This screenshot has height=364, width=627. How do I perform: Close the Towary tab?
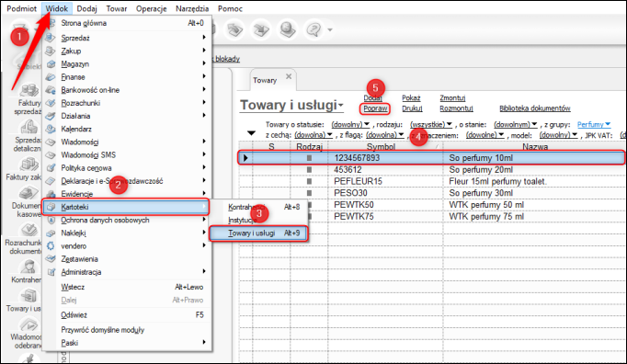click(289, 76)
